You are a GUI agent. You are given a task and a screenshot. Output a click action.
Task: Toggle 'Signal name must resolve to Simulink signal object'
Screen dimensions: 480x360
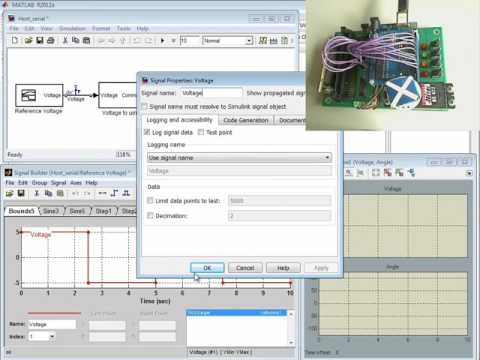click(144, 107)
